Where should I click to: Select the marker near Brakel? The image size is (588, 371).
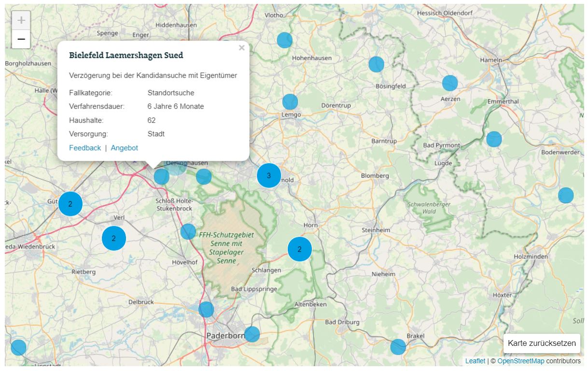pyautogui.click(x=398, y=346)
